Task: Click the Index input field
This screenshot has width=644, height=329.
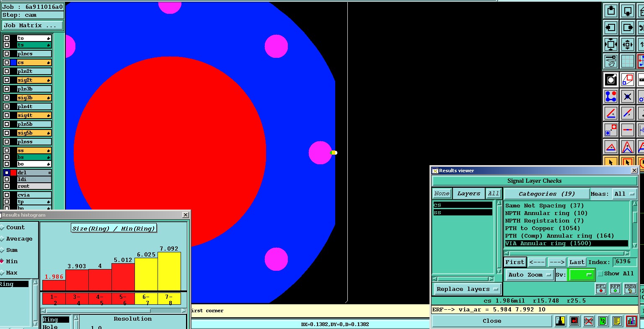Action: (x=625, y=262)
